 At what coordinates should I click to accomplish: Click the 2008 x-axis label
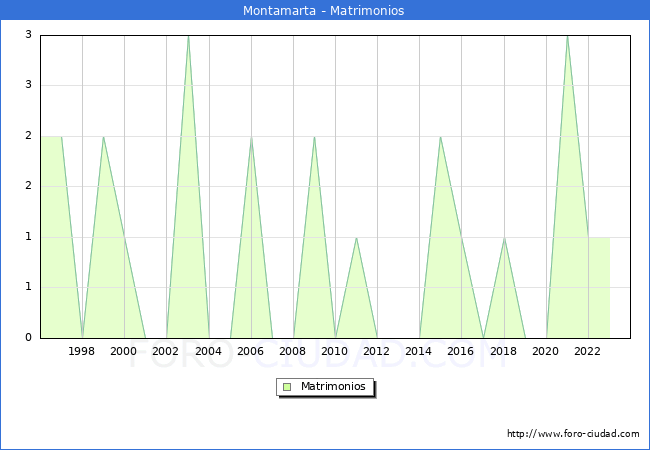tap(293, 351)
